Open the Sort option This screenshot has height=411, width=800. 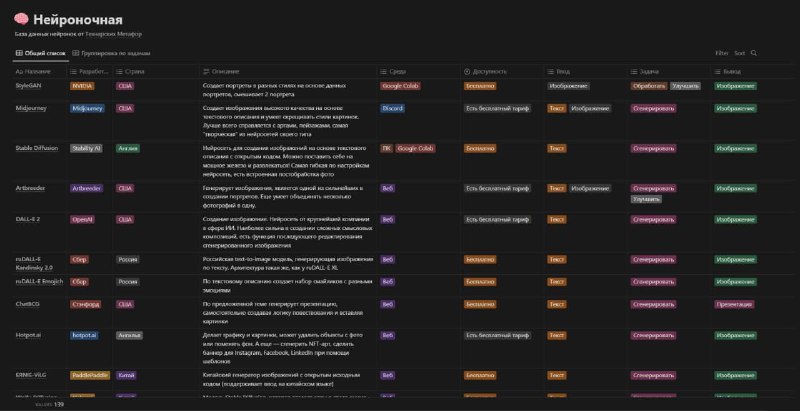(739, 53)
